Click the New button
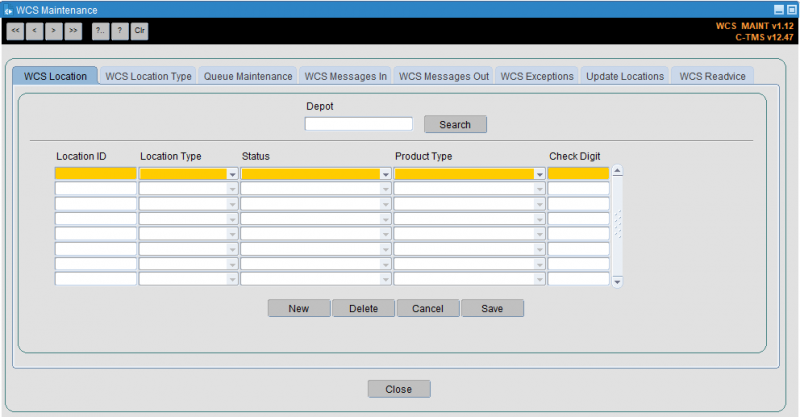Image resolution: width=800 pixels, height=417 pixels. click(299, 308)
